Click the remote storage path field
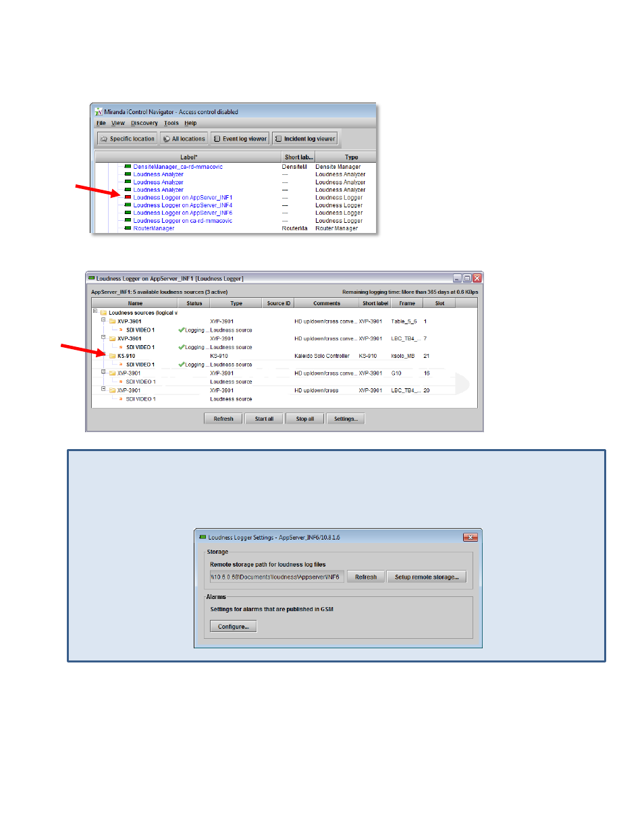Image resolution: width=644 pixels, height=834 pixels. point(277,577)
